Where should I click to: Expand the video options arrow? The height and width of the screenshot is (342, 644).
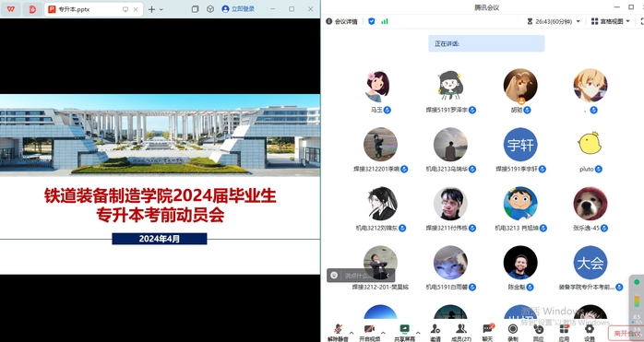tap(383, 333)
